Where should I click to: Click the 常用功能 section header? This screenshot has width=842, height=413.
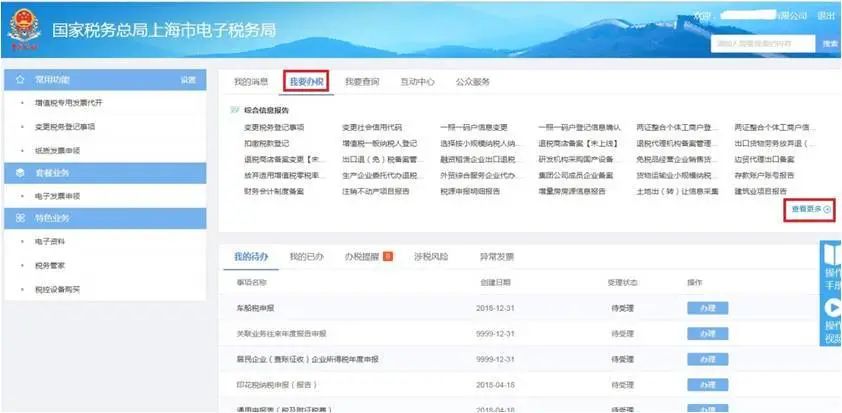click(x=105, y=79)
